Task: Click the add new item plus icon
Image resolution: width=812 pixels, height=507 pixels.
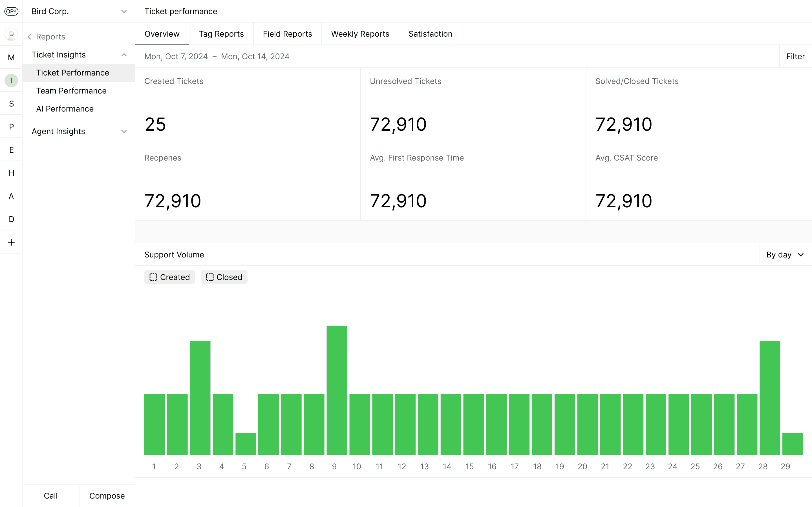Action: pos(11,242)
